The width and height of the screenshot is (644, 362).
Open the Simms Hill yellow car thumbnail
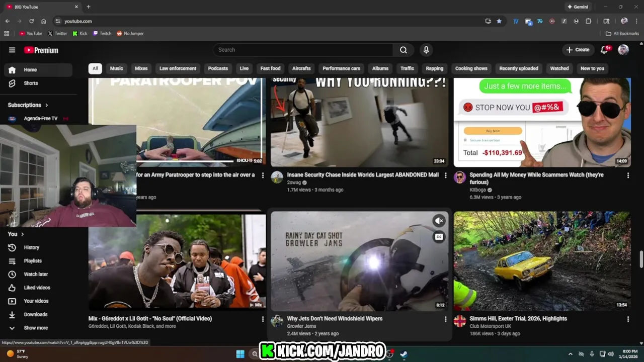[x=542, y=261]
